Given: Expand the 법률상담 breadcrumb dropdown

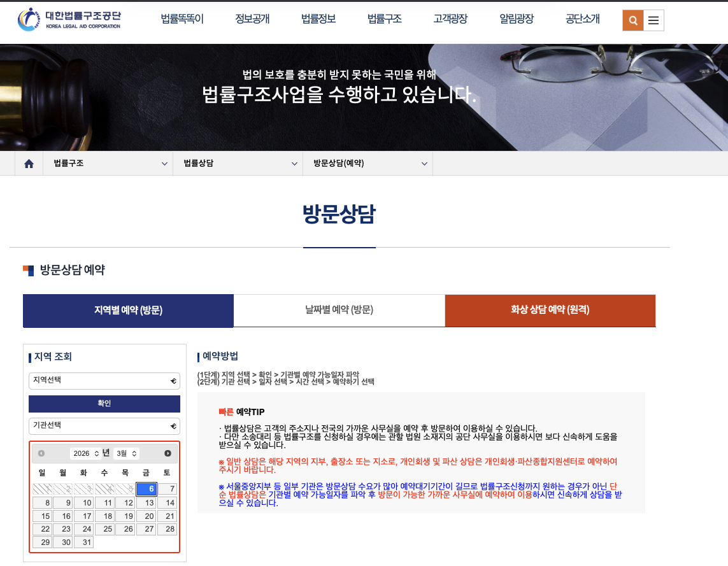Looking at the screenshot, I should [238, 164].
